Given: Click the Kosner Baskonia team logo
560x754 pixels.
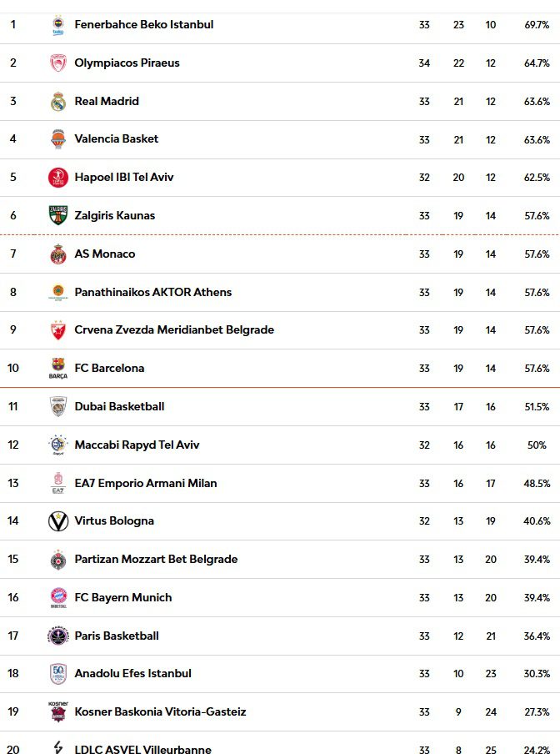Looking at the screenshot, I should [x=58, y=711].
